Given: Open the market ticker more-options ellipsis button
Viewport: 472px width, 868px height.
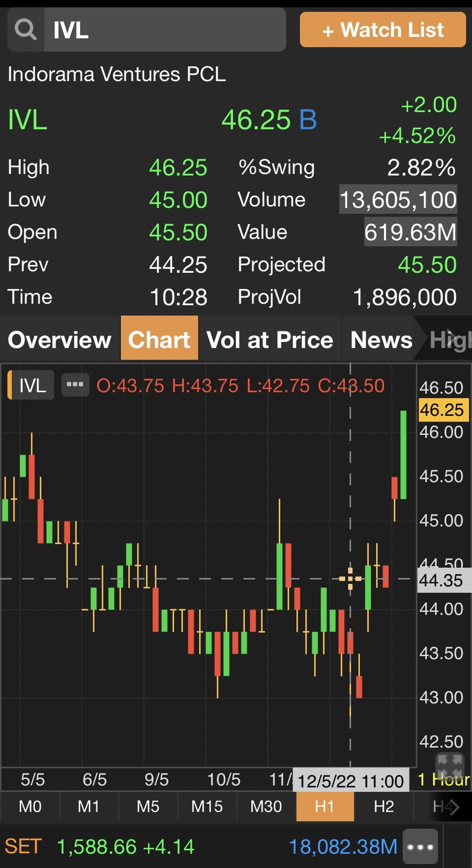Looking at the screenshot, I should [420, 847].
